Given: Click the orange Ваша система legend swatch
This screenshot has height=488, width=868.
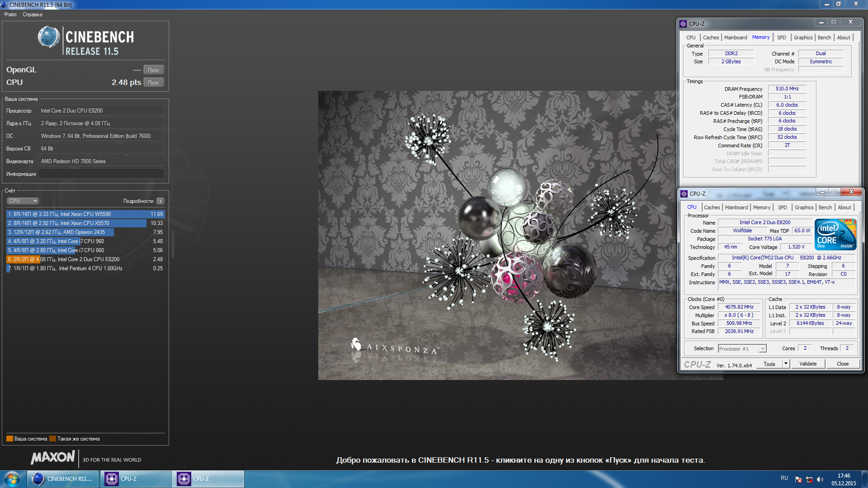Looking at the screenshot, I should pyautogui.click(x=9, y=439).
